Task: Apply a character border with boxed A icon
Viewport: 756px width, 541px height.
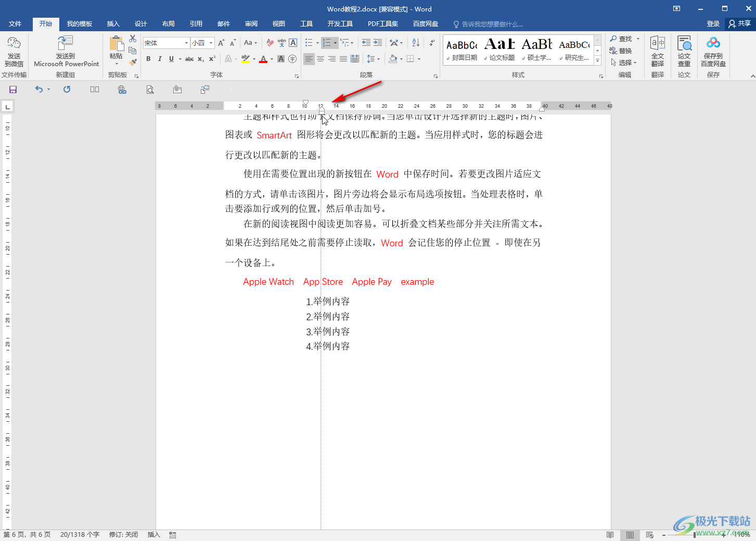Action: click(293, 43)
